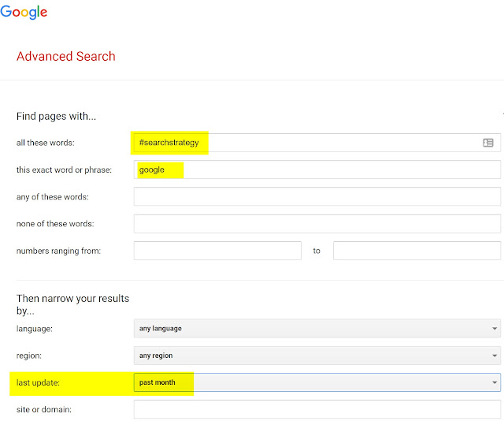The width and height of the screenshot is (504, 421).
Task: Click into the 'any of these words' field
Action: tap(317, 196)
